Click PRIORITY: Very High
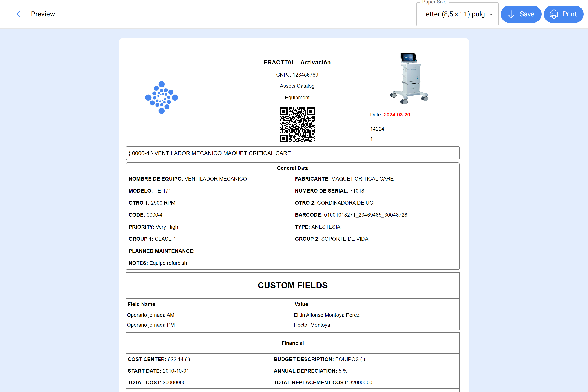Viewport: 588px width, 392px height. point(153,227)
